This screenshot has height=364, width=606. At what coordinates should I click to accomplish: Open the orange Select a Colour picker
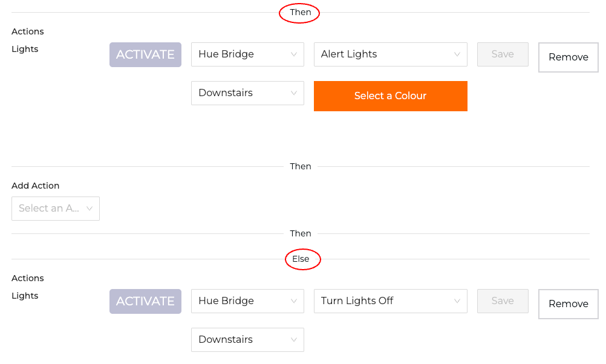click(390, 96)
